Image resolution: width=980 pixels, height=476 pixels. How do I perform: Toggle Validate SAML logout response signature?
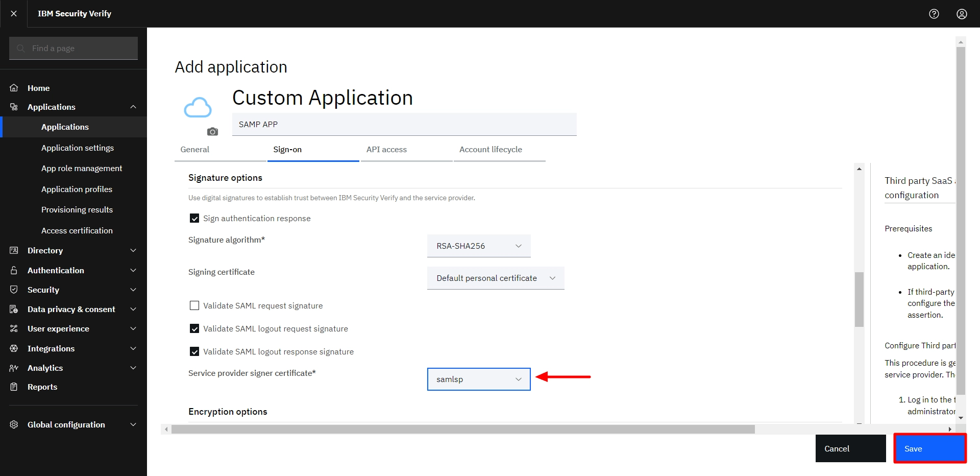(194, 351)
